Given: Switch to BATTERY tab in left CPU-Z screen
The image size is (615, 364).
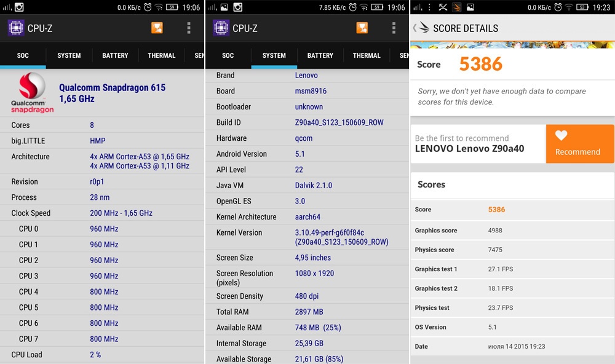Looking at the screenshot, I should [116, 55].
